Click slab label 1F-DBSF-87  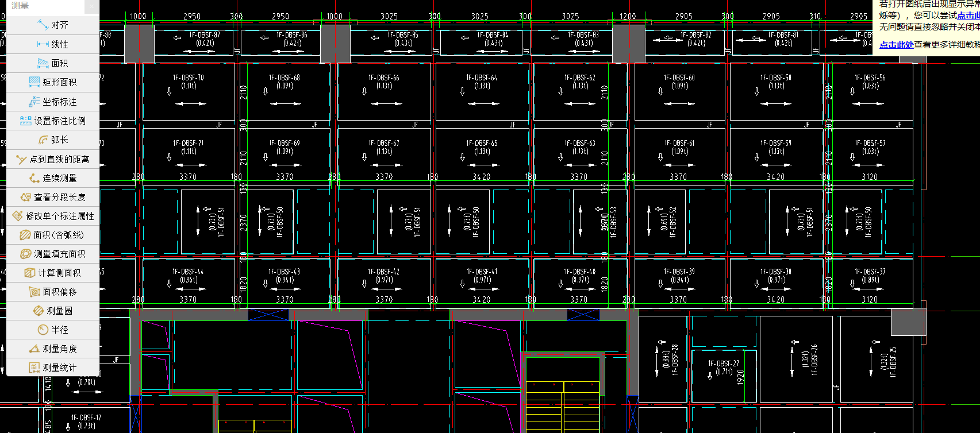205,35
